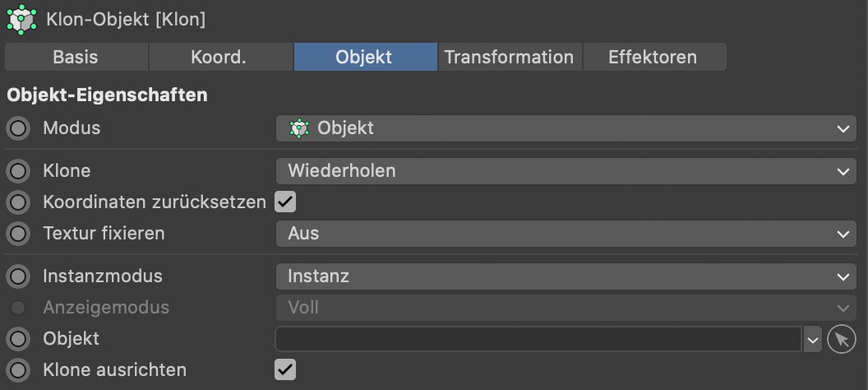Click the small arrow beside the Objekt link field
The height and width of the screenshot is (390, 868).
812,339
